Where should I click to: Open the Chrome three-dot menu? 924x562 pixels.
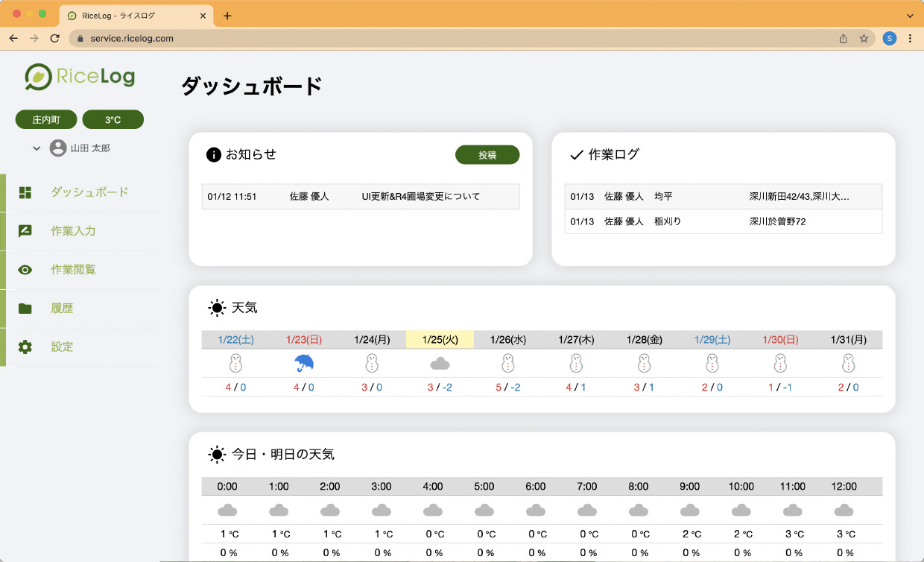coord(910,38)
